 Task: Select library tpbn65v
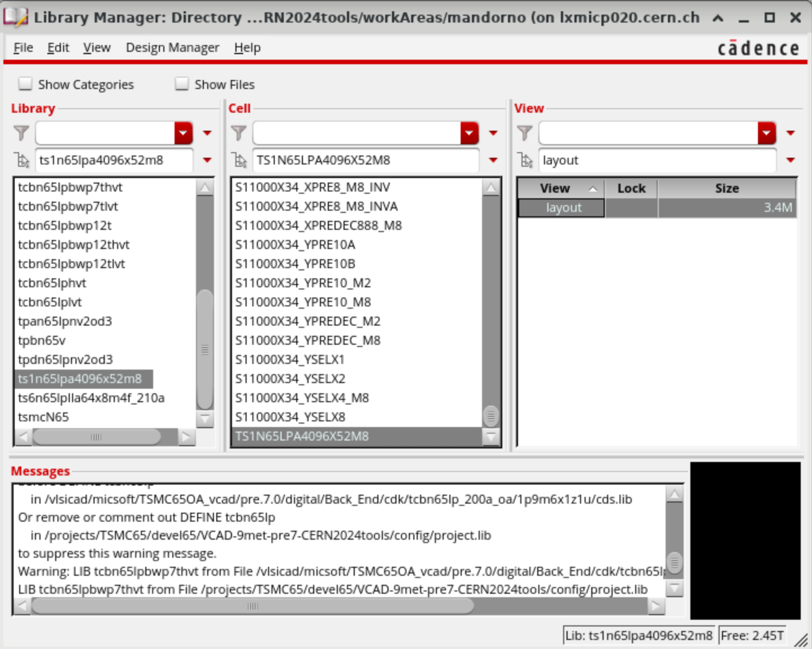[42, 340]
